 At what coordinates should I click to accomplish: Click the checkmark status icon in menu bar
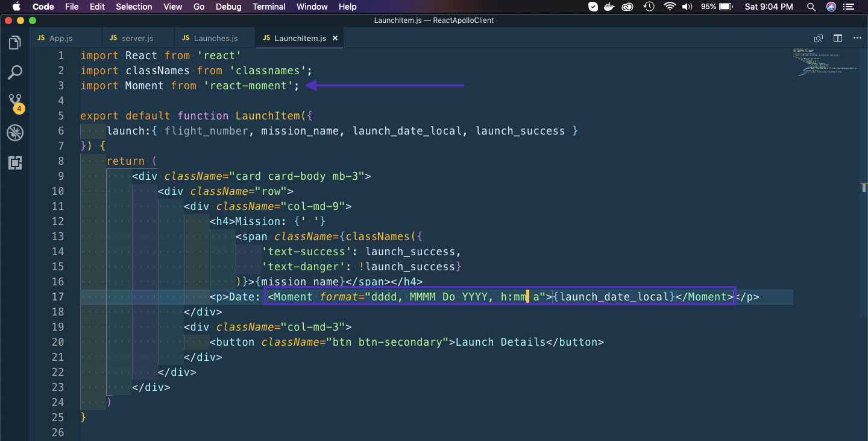pos(593,7)
